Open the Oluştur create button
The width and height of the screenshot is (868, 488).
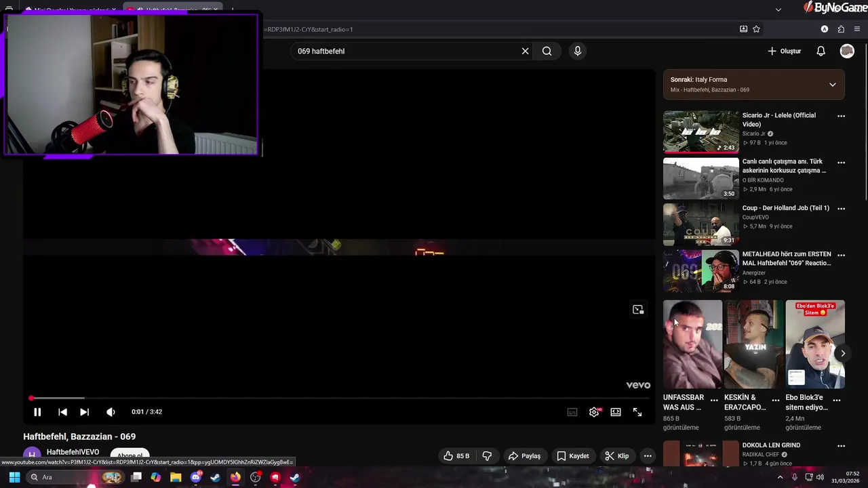click(x=785, y=51)
